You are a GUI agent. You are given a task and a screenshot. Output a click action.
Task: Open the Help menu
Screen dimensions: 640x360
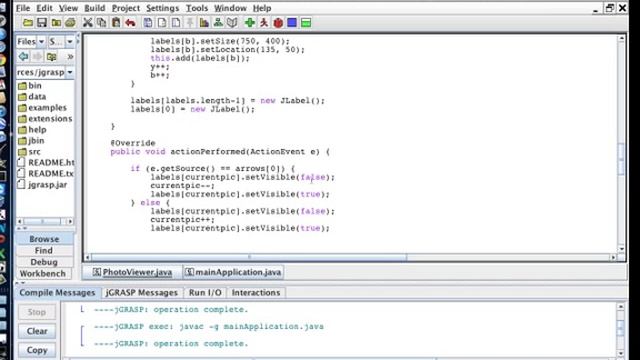pos(262,8)
